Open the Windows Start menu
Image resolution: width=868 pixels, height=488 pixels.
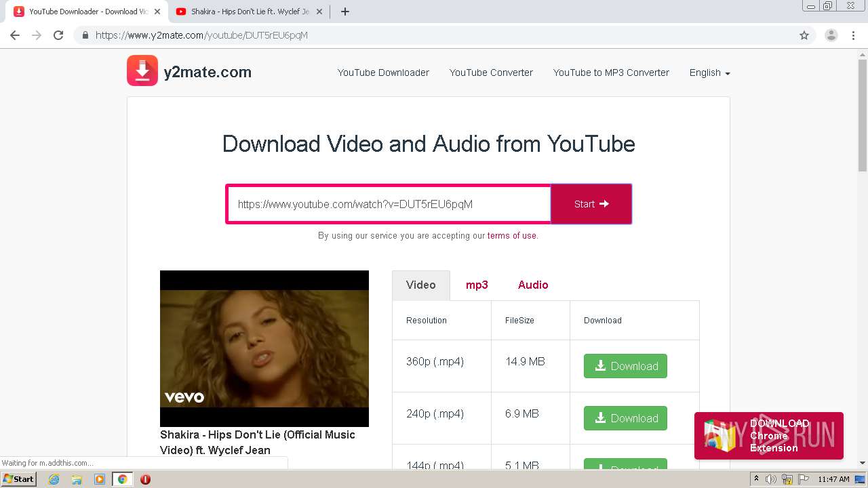click(19, 479)
